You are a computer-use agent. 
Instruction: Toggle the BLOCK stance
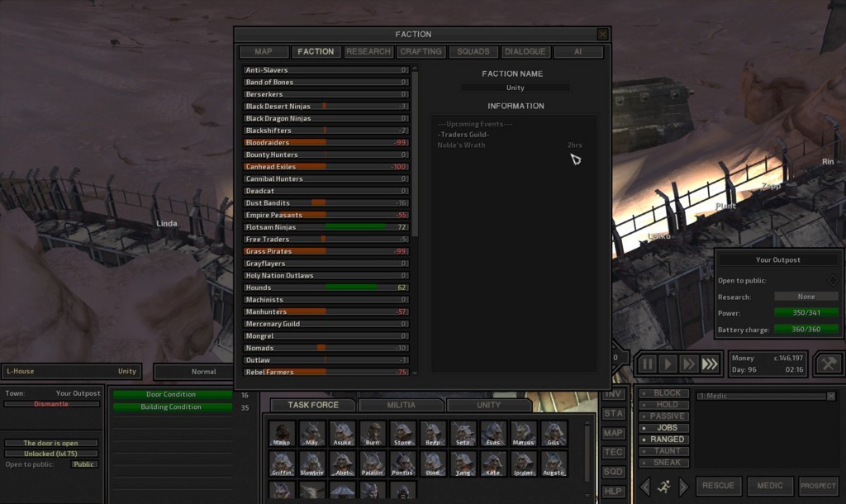pyautogui.click(x=664, y=392)
